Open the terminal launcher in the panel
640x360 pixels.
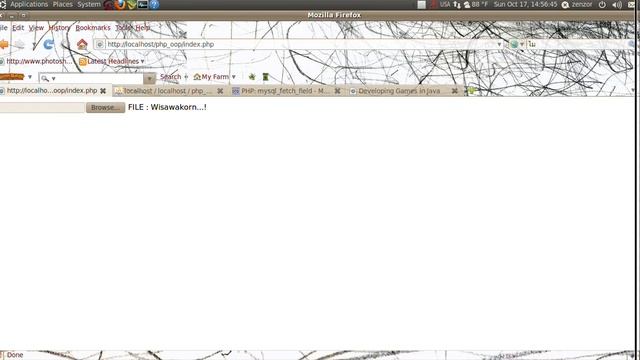click(x=142, y=5)
